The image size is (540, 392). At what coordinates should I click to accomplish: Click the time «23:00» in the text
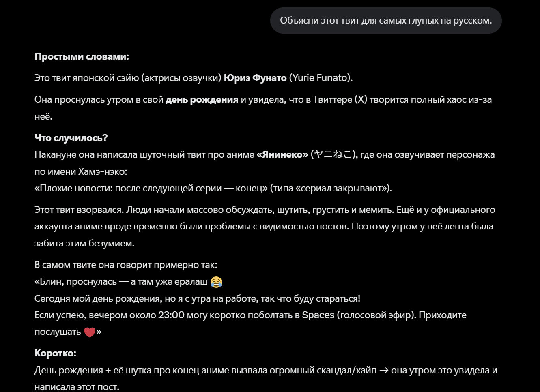171,315
